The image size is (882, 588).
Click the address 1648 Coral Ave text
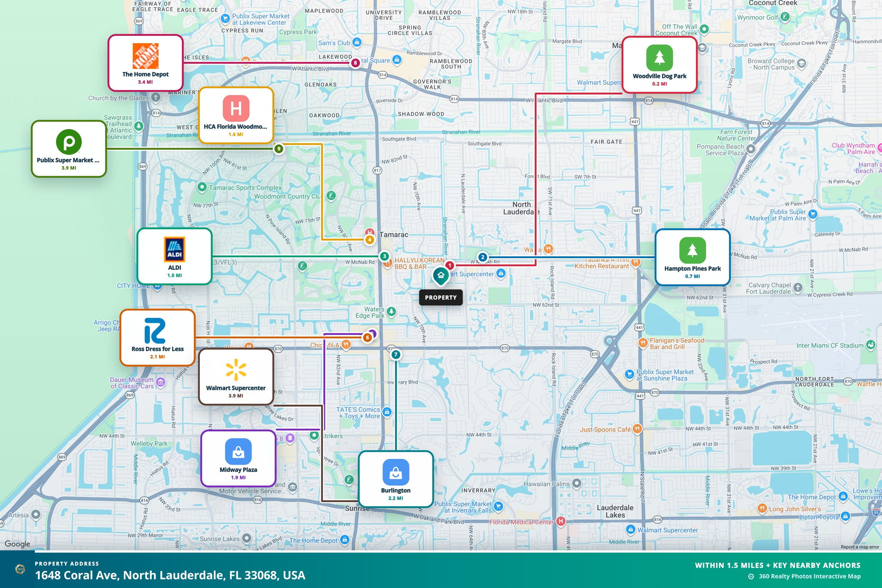coord(170,576)
